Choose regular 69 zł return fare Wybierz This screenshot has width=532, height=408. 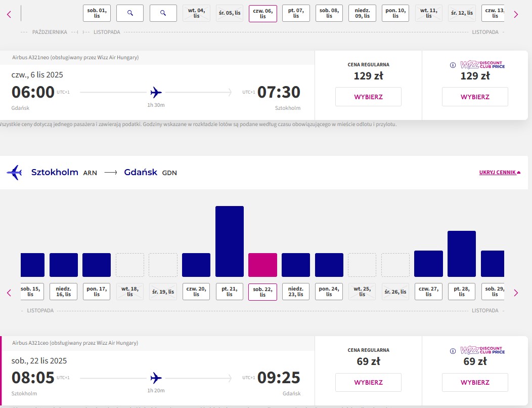[369, 382]
